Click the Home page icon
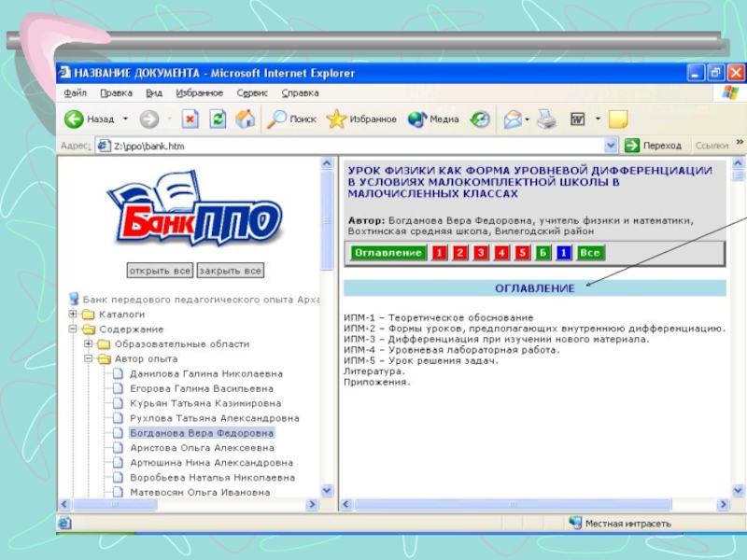Screen dimensions: 747x560 pyautogui.click(x=246, y=119)
